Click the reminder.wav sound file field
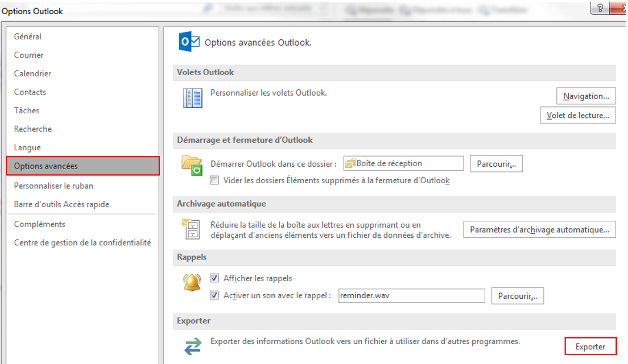 coord(412,295)
